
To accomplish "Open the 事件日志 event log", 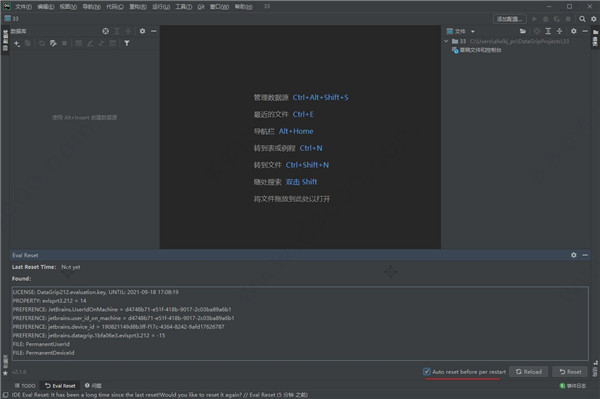I will pos(573,386).
